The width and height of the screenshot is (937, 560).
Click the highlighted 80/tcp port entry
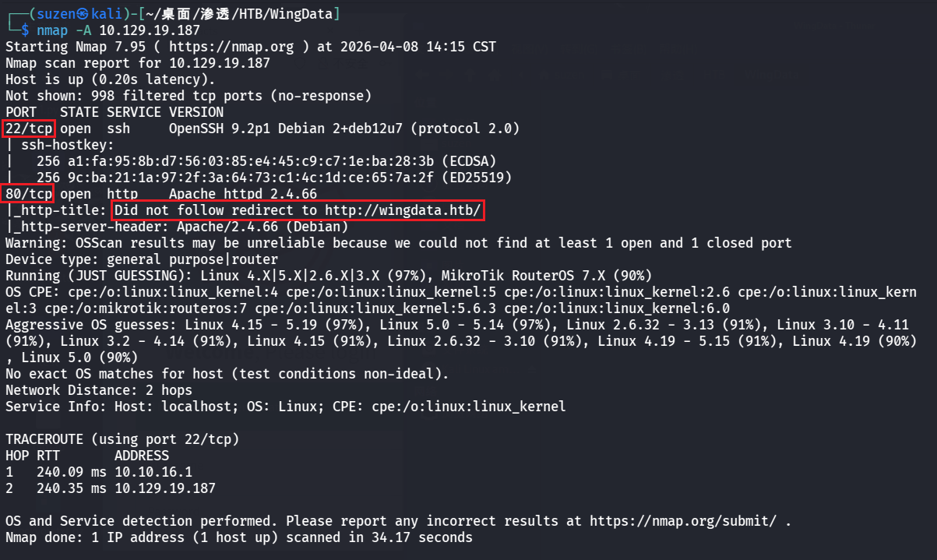pos(29,194)
